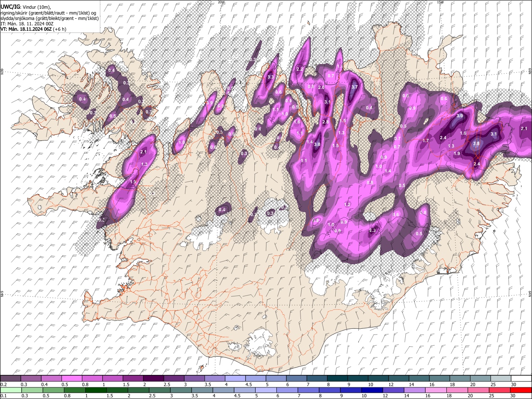The width and height of the screenshot is (532, 399).
Task: Click the 2.3 precipitation value on map
Action: point(372,230)
